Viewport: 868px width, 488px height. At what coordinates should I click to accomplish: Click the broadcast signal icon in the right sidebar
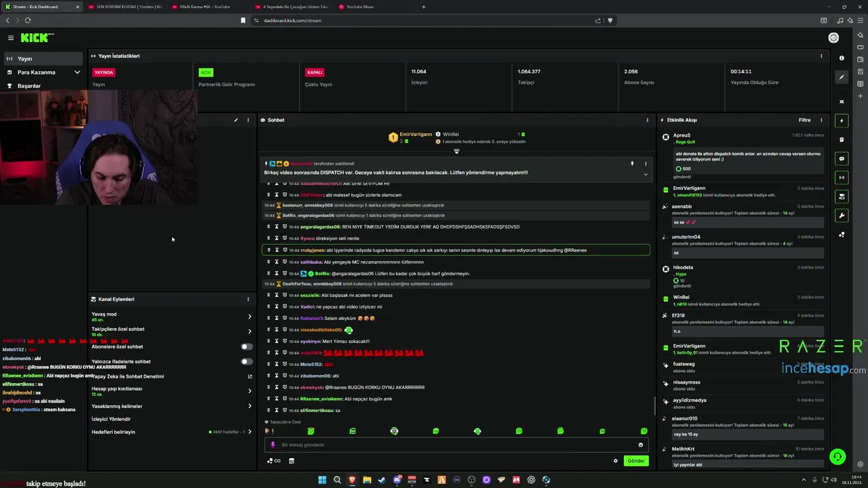point(842,178)
